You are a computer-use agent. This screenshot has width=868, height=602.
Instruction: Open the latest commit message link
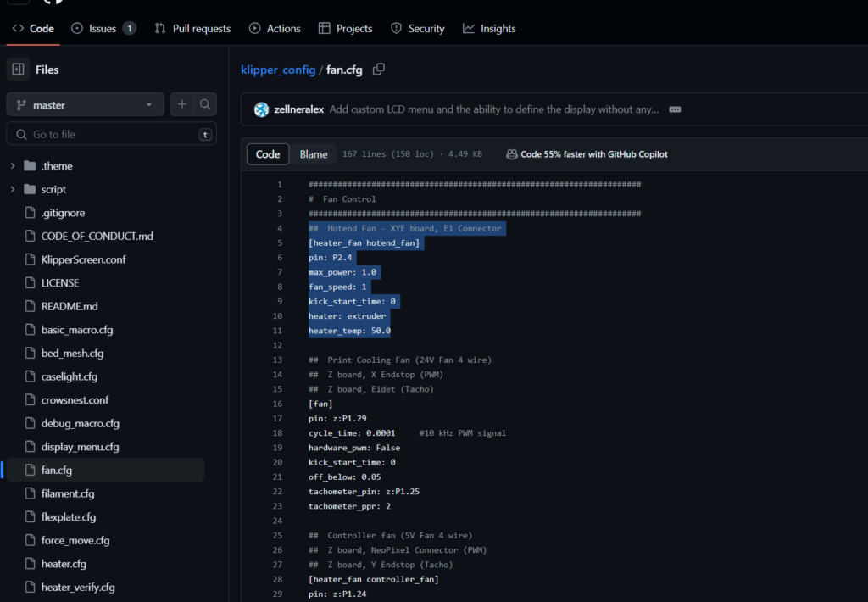click(x=494, y=109)
